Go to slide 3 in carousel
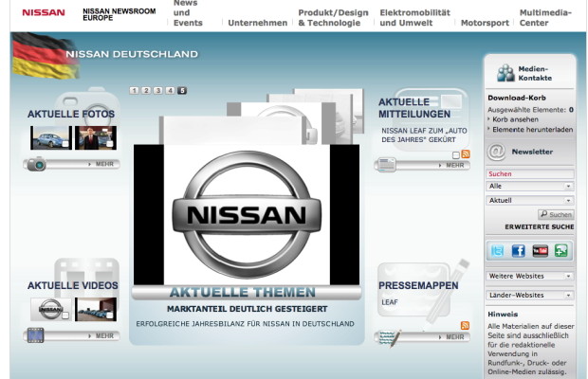The width and height of the screenshot is (588, 379). 158,90
